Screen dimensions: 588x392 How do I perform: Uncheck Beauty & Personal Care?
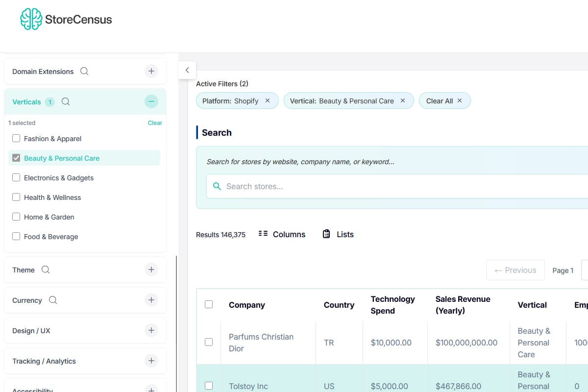(x=16, y=158)
